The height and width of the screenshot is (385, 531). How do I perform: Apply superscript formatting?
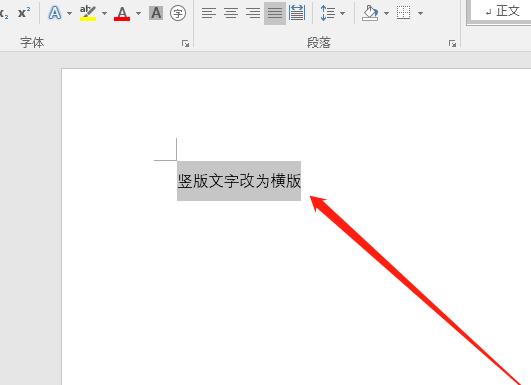pyautogui.click(x=24, y=13)
